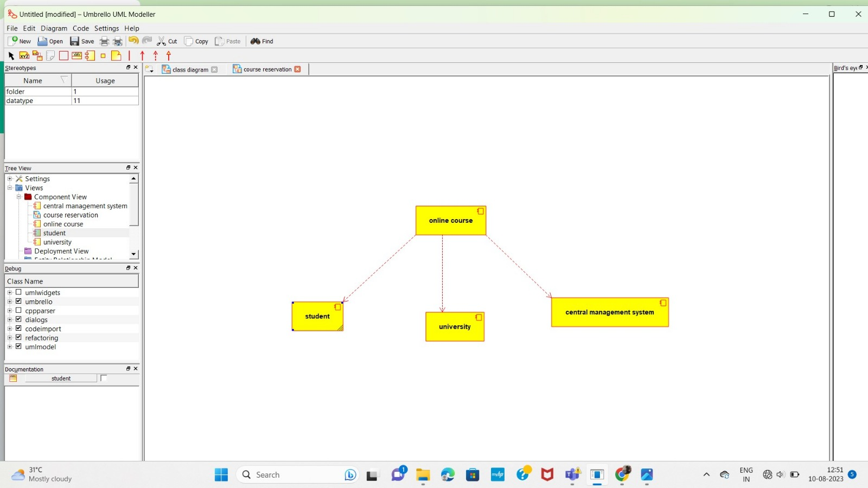Open the Code menu
This screenshot has width=868, height=488.
tap(81, 28)
